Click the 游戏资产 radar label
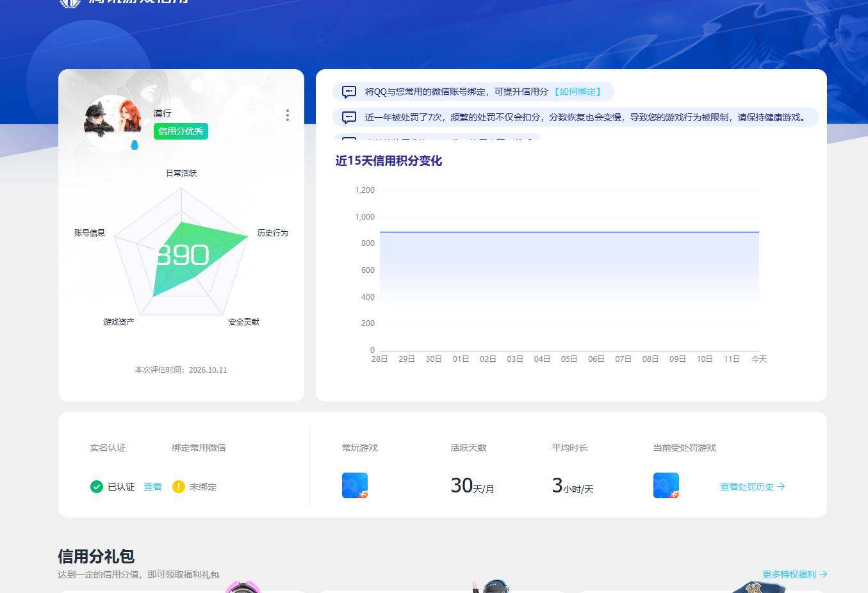Screen dimensions: 868x593 click(x=119, y=321)
